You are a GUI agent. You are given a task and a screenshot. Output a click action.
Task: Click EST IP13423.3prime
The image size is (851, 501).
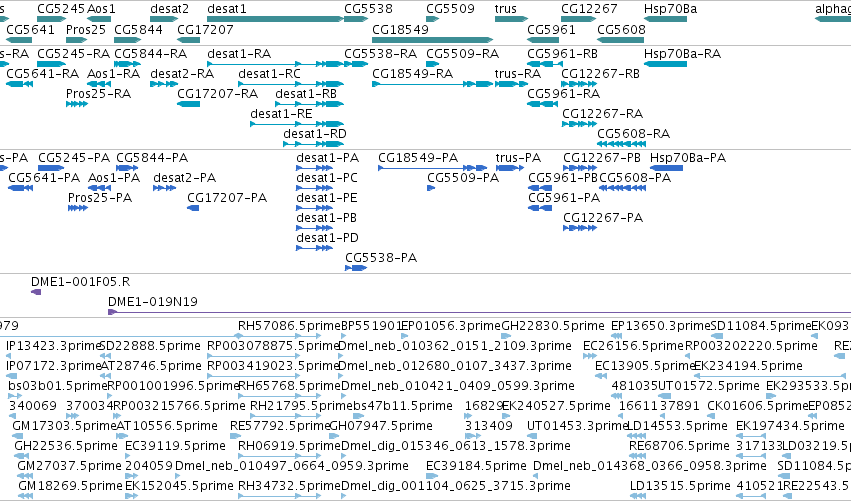click(54, 346)
